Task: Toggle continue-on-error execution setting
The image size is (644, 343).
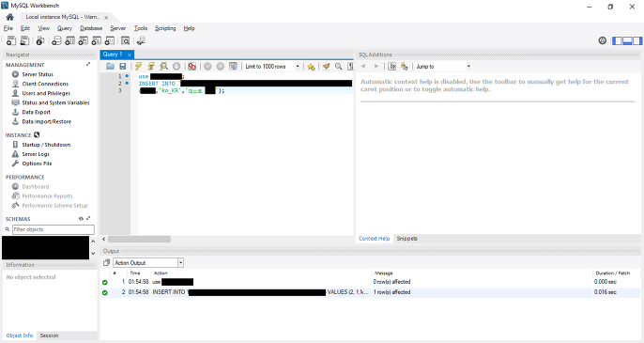Action: click(192, 66)
